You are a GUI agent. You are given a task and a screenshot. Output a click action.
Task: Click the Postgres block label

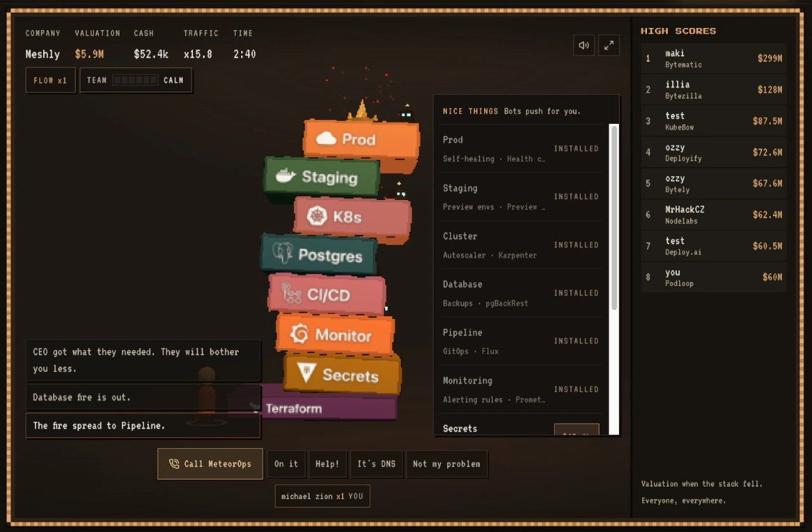[x=331, y=256]
